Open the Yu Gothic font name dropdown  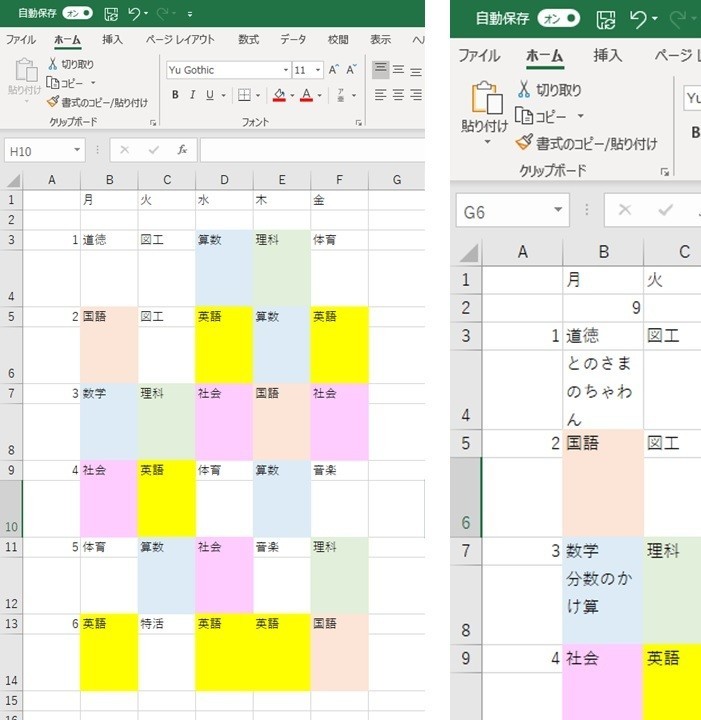[284, 70]
